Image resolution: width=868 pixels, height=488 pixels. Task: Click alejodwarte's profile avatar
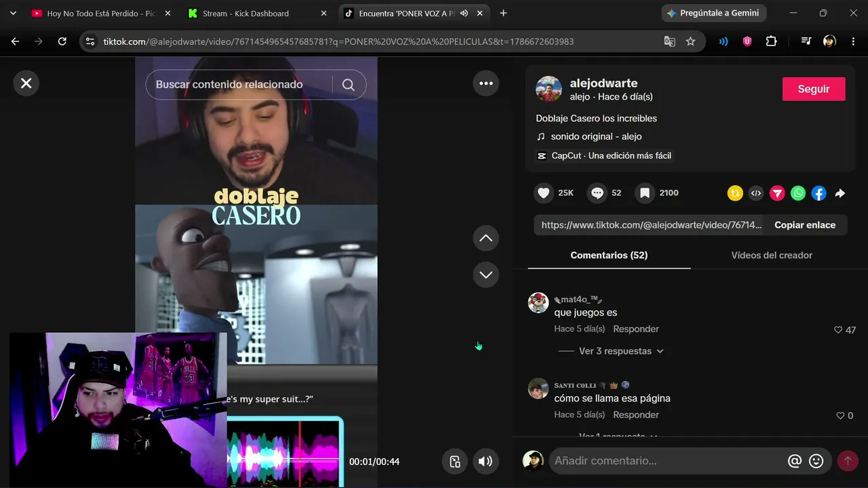click(549, 89)
